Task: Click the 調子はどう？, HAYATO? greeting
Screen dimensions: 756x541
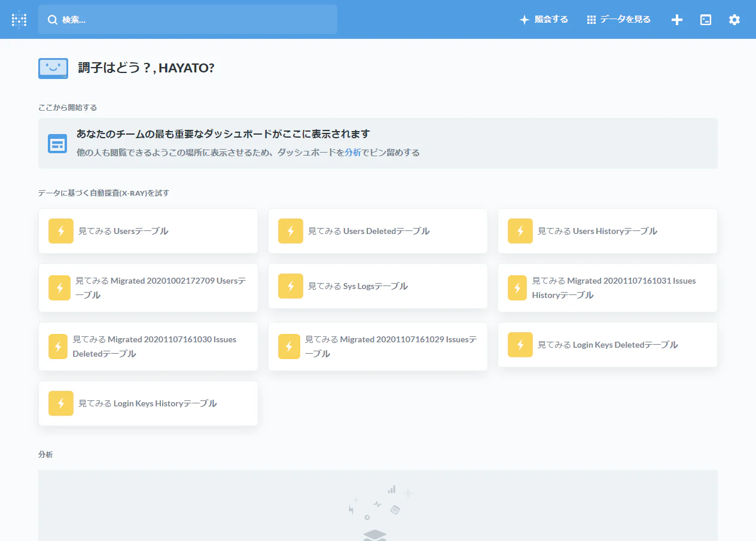Action: click(x=146, y=68)
